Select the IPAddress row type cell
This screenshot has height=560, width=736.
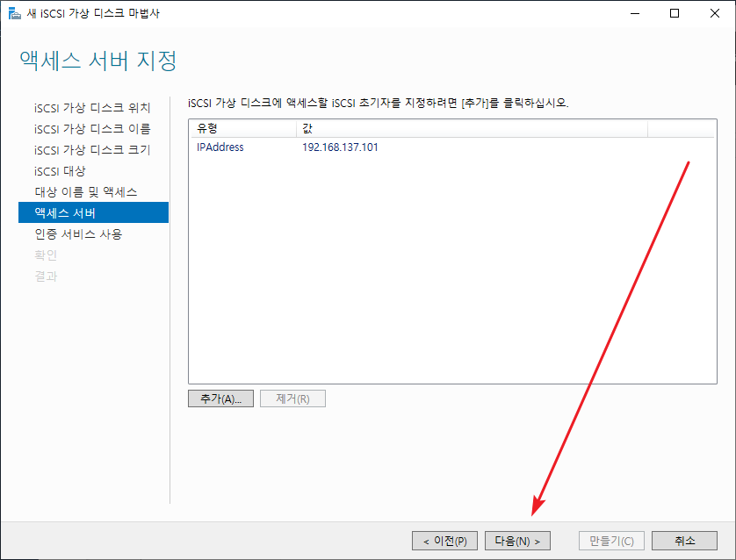tap(220, 147)
